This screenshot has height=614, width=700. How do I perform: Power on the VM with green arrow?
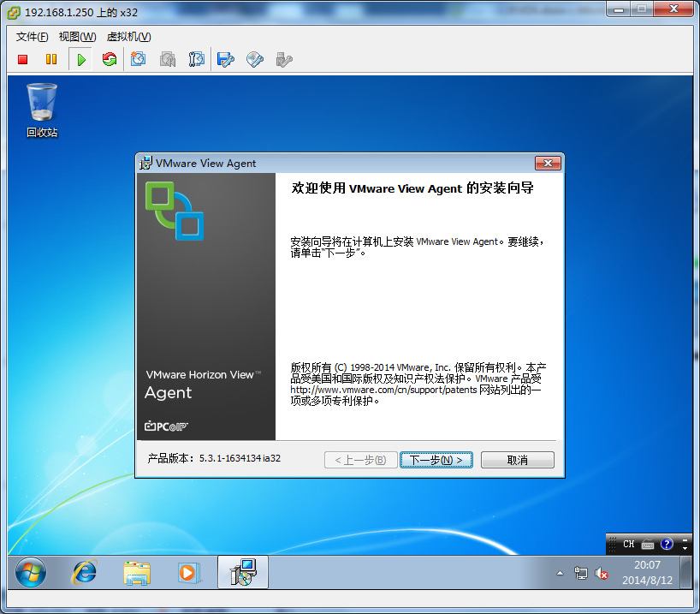pos(81,59)
